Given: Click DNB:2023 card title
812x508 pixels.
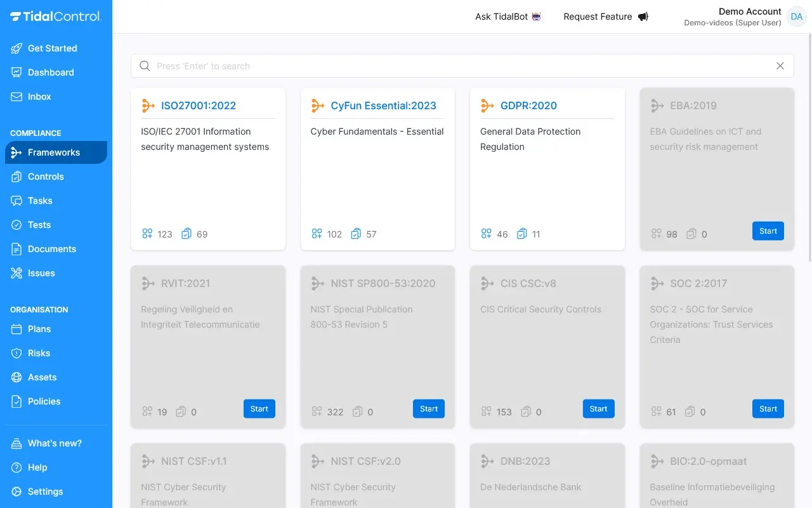Looking at the screenshot, I should pyautogui.click(x=525, y=462).
